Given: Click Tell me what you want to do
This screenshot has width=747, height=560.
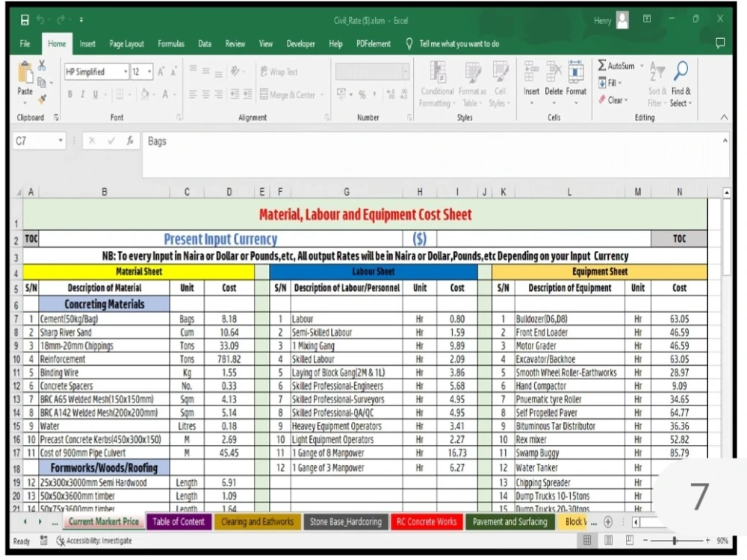Looking at the screenshot, I should click(x=459, y=44).
